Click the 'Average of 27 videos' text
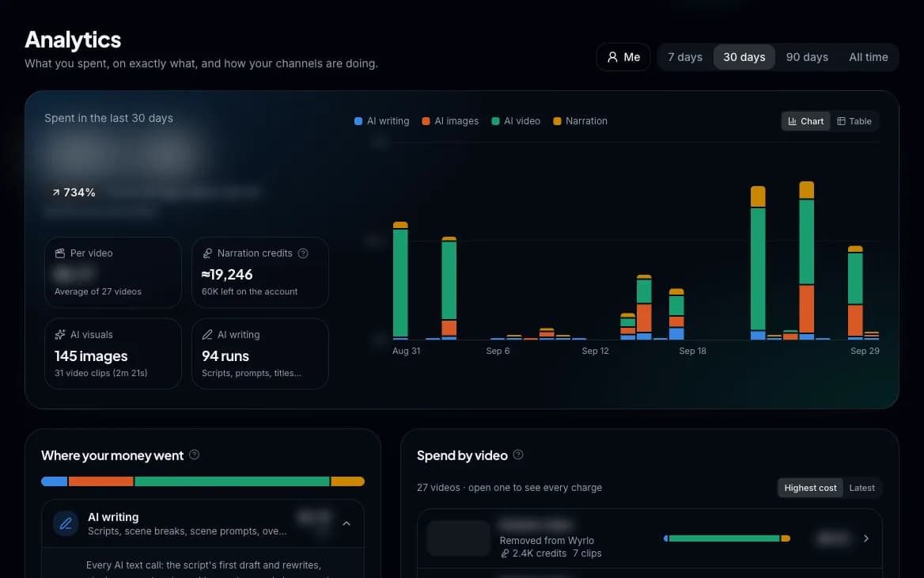The height and width of the screenshot is (578, 924). (x=98, y=291)
